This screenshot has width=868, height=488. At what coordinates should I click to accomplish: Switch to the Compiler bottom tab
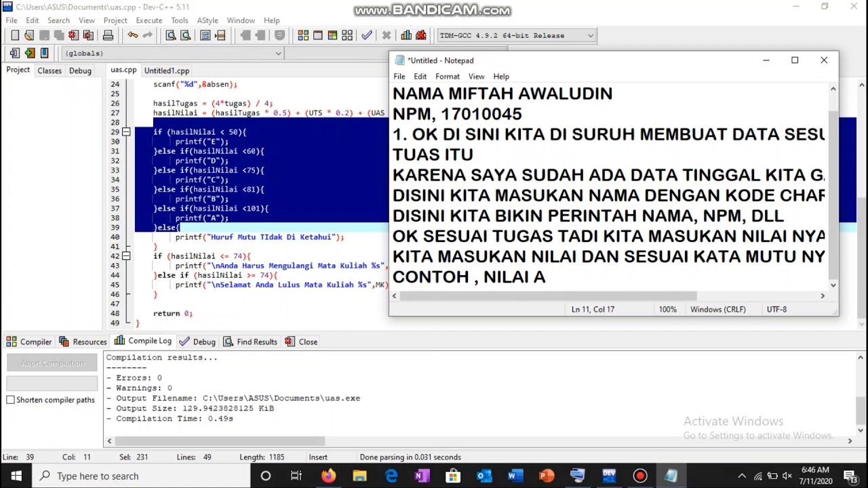pos(29,342)
